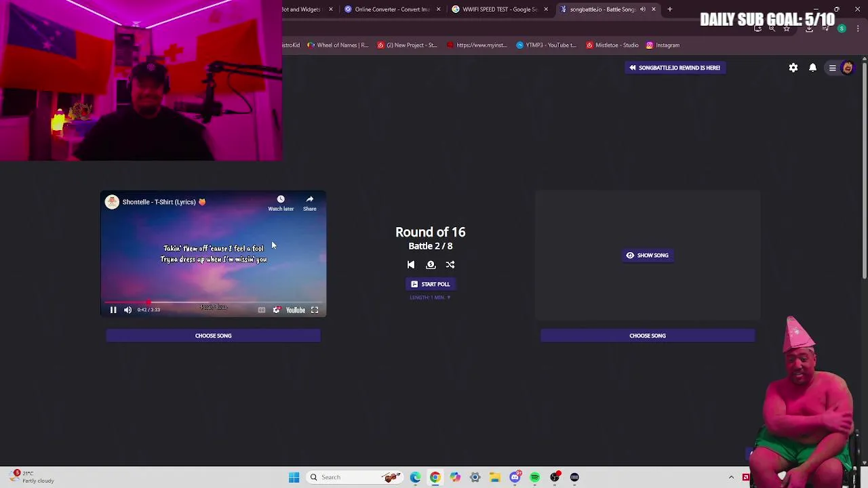Show hidden system tray icons
Screen dimensions: 868x488
pos(731,477)
